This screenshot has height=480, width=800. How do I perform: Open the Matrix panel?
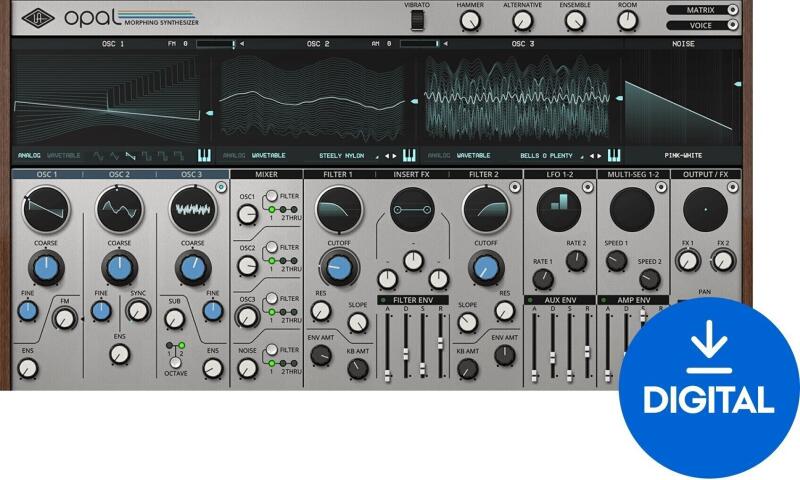707,10
